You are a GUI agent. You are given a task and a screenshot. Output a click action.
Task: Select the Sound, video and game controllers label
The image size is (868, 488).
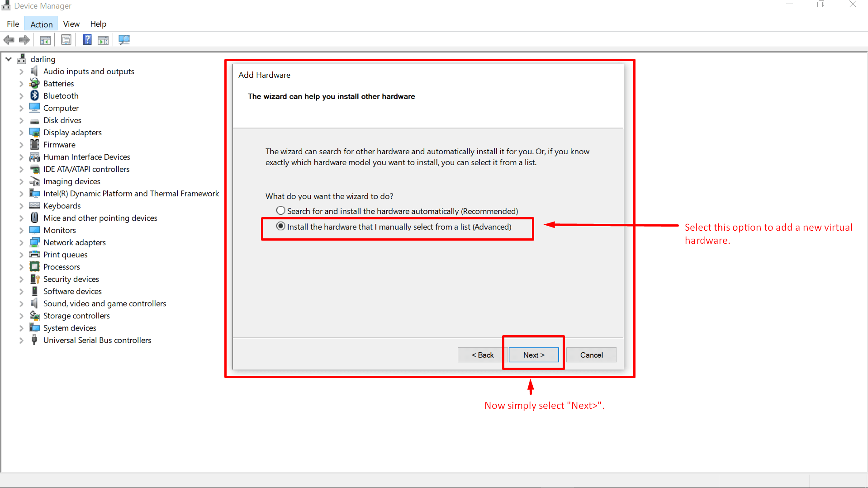(x=104, y=303)
